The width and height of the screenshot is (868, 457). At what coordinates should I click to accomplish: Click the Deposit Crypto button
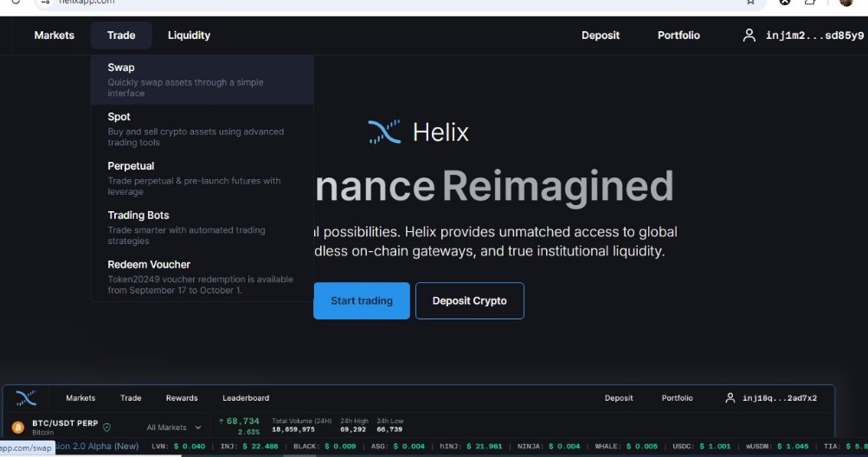click(469, 301)
